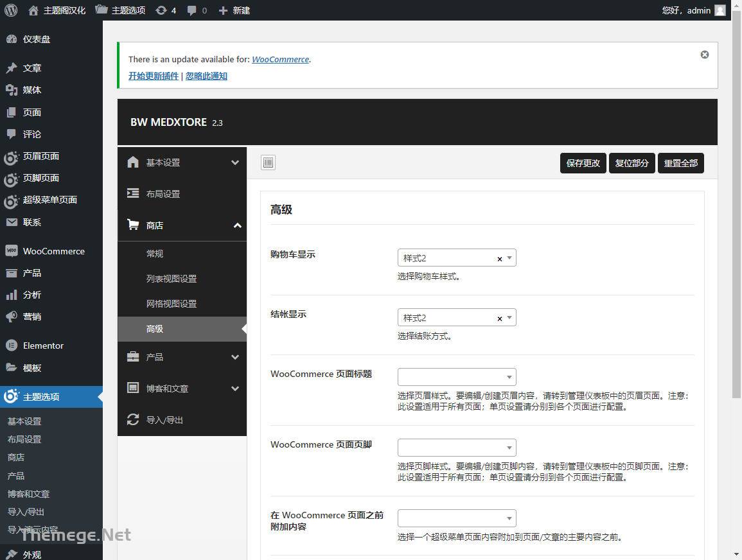Expand the 产品 section chevron in panel
The height and width of the screenshot is (560, 742).
[235, 357]
